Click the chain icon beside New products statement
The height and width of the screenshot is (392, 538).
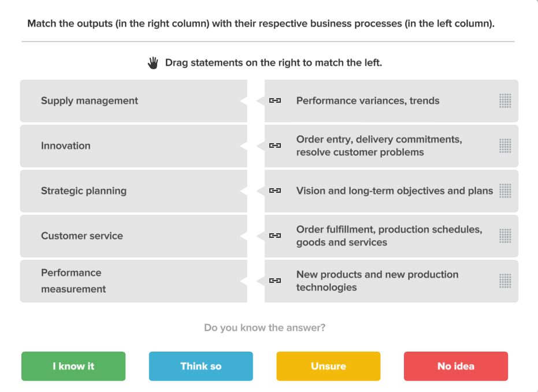pyautogui.click(x=276, y=281)
